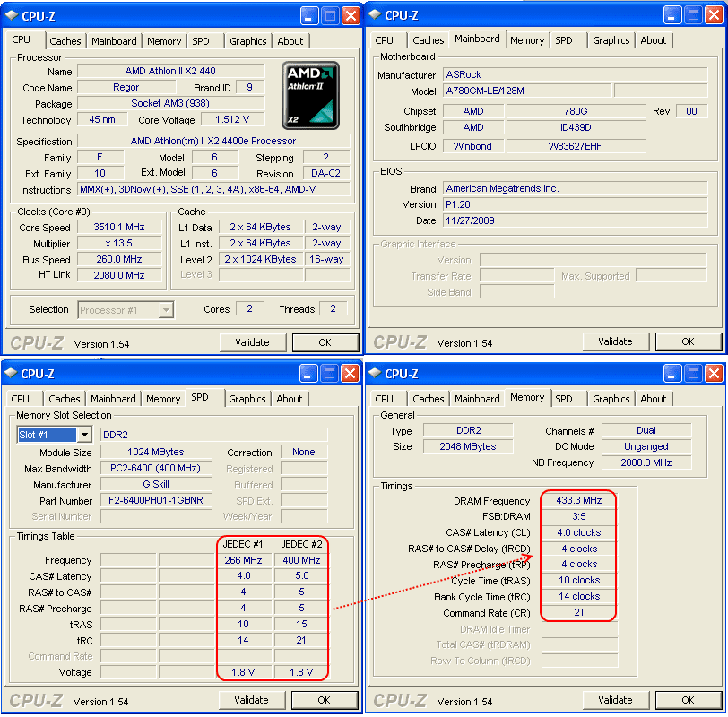Go to Memory tab in SPD window
Image resolution: width=728 pixels, height=717 pixels.
[163, 399]
